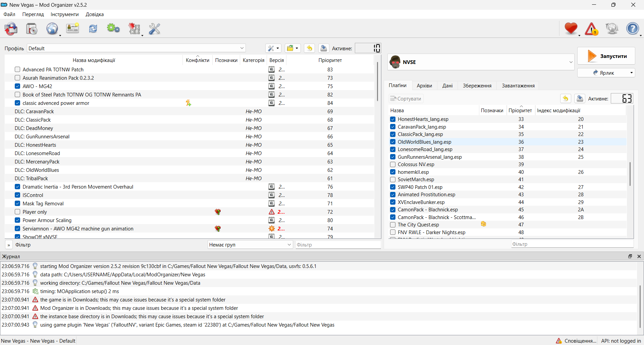
Task: Click the red heart Endorse icon
Action: (x=571, y=29)
